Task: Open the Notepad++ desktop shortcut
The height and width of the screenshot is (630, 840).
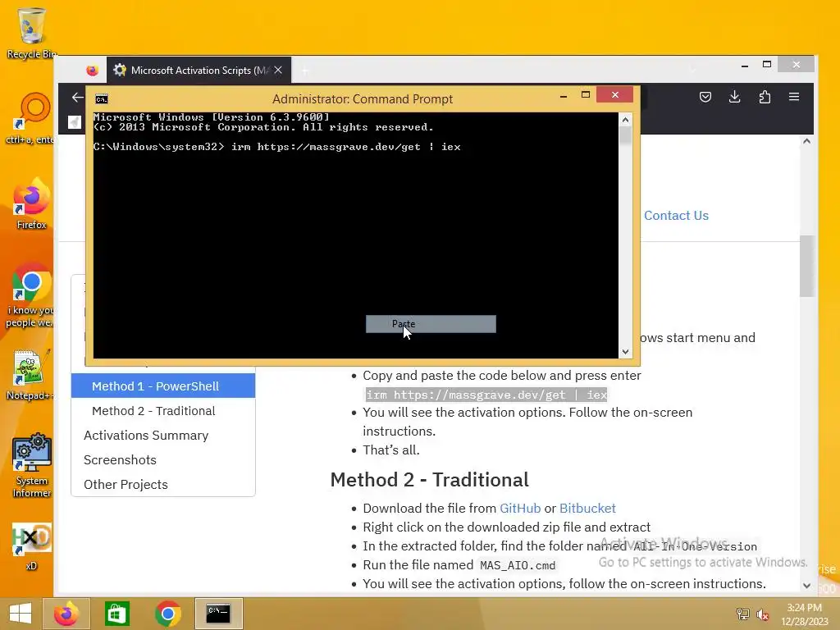Action: click(x=30, y=375)
